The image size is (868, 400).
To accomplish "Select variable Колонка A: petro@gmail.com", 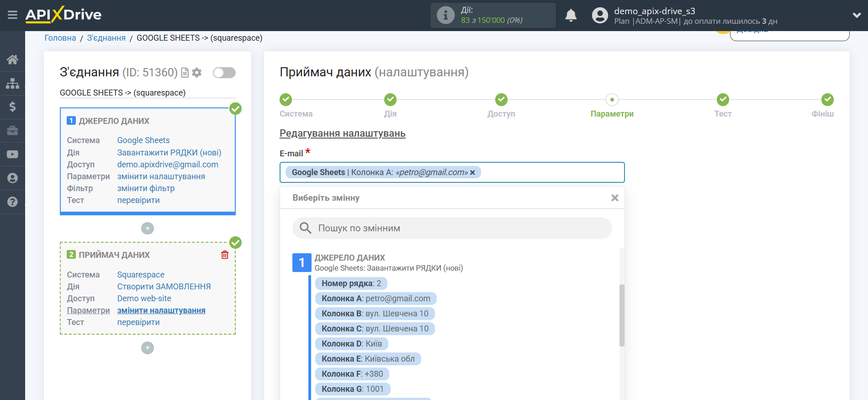I will 376,299.
